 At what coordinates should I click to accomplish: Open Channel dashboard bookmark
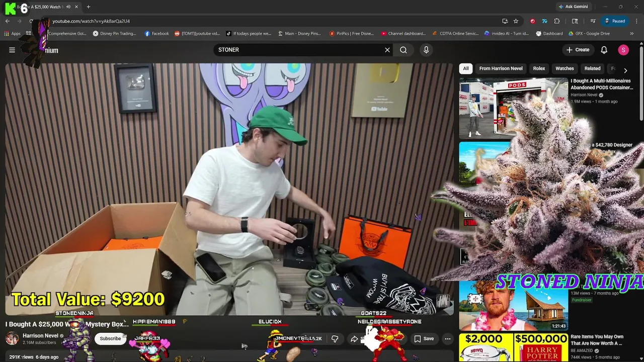point(403,34)
